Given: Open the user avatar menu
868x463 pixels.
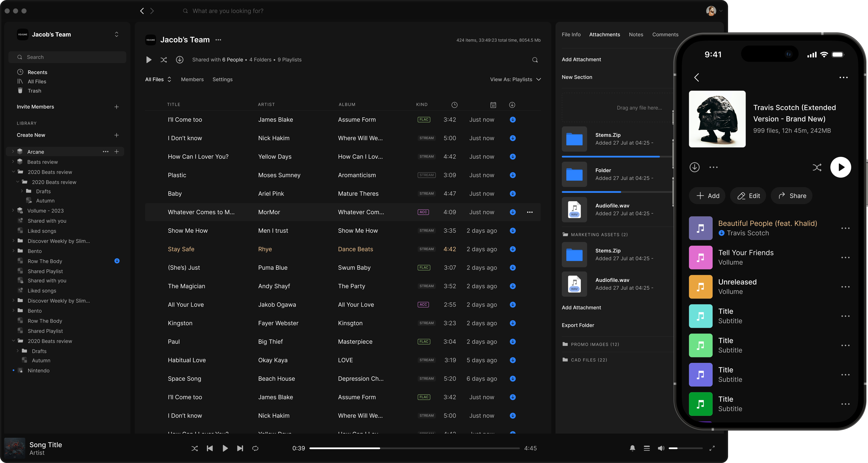Looking at the screenshot, I should click(x=714, y=11).
